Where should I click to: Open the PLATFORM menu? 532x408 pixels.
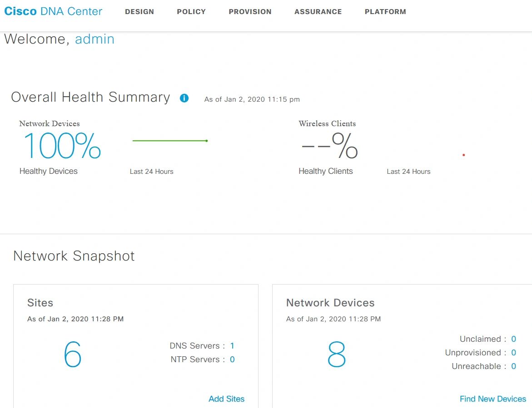pyautogui.click(x=385, y=12)
